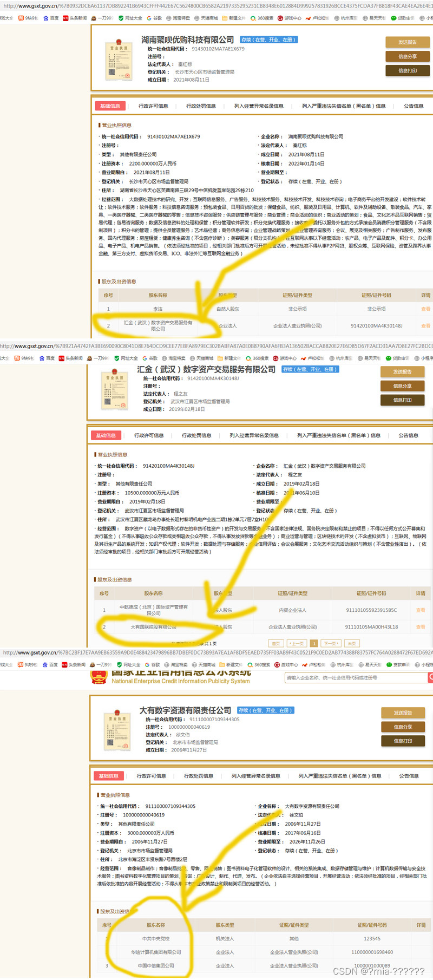Open 9块9 bookmark above the 大有数字资源 page
Viewport: 433px width, 980px height.
(x=28, y=664)
